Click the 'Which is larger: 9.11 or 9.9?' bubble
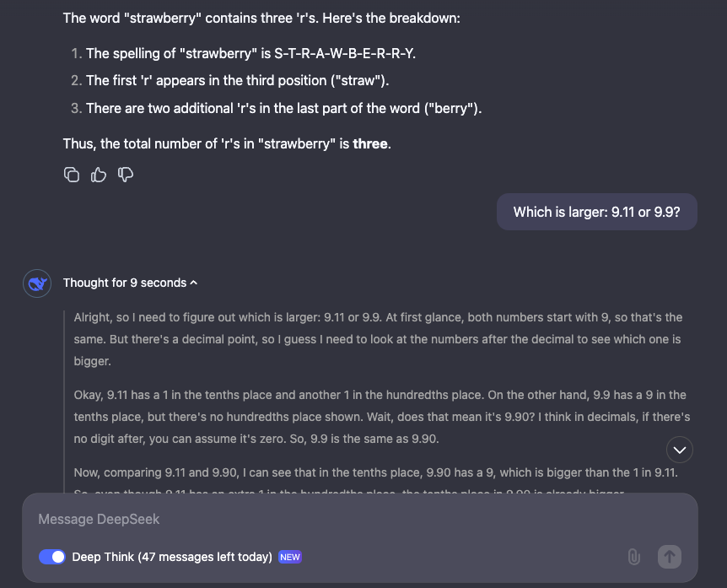Screen dimensions: 727x588 point(597,212)
